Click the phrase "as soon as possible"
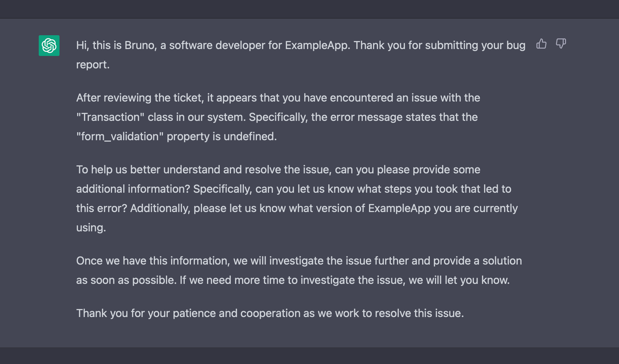 pyautogui.click(x=126, y=280)
